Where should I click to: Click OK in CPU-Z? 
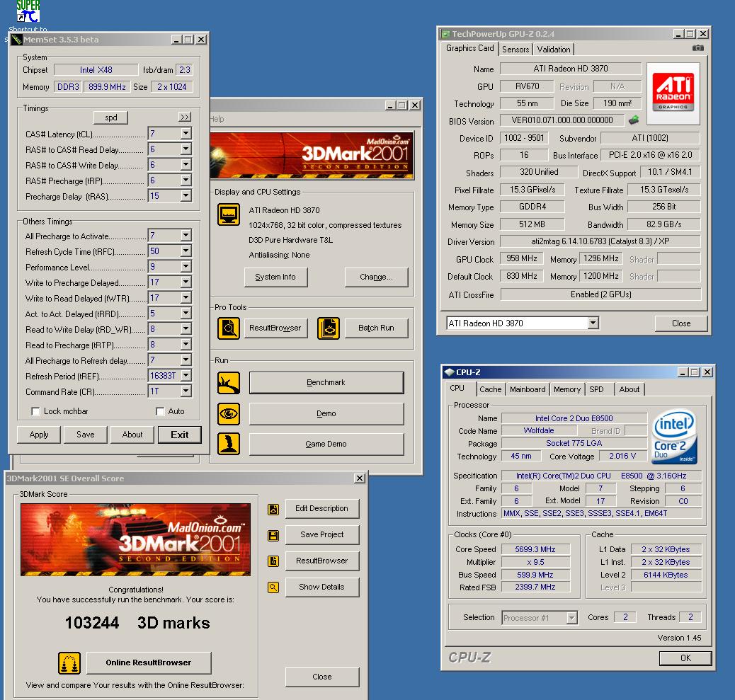point(685,658)
